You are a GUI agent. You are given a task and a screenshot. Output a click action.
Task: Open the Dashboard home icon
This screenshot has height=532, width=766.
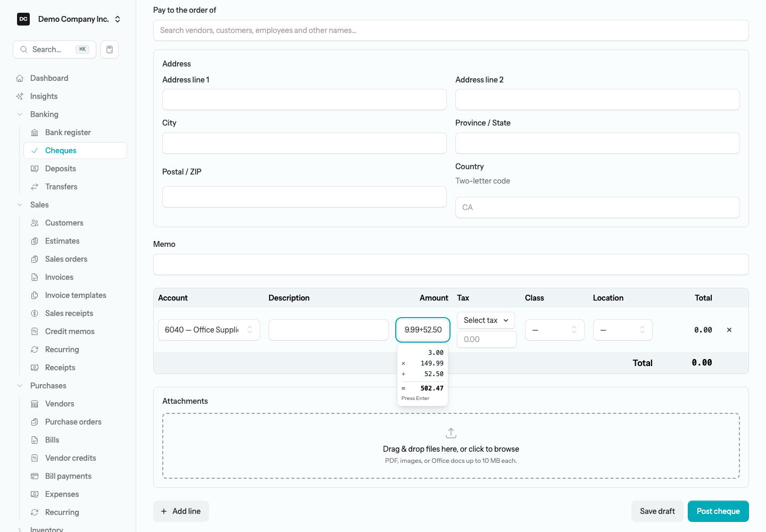pyautogui.click(x=20, y=78)
